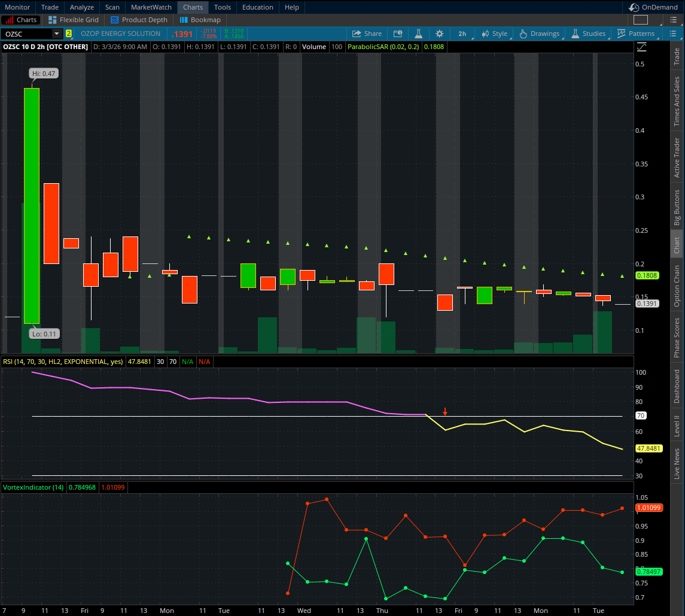Click the Lo: 0.11 price bubble
Image resolution: width=685 pixels, height=616 pixels.
click(44, 334)
